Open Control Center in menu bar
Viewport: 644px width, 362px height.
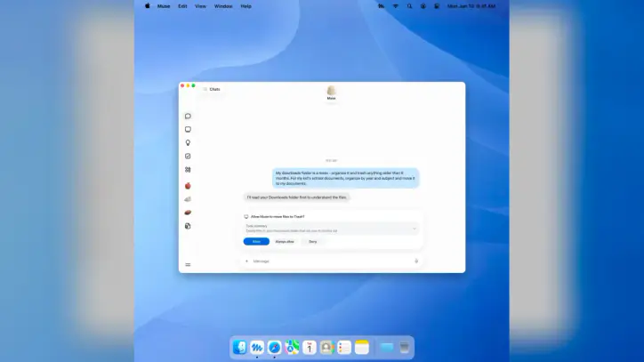tap(437, 6)
